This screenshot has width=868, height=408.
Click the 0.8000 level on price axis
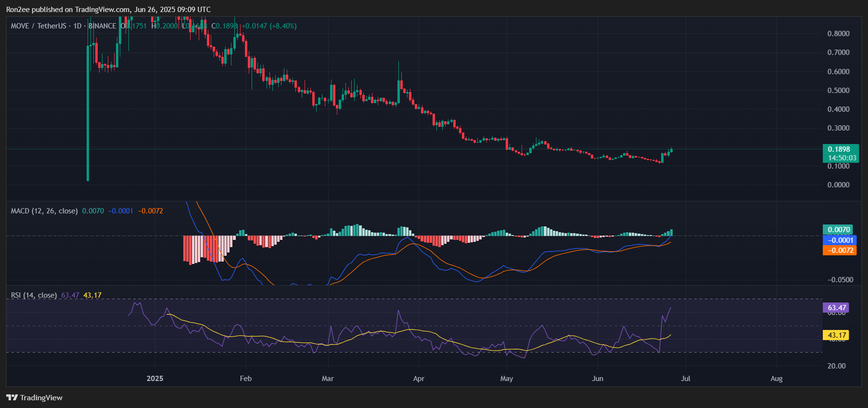click(838, 34)
